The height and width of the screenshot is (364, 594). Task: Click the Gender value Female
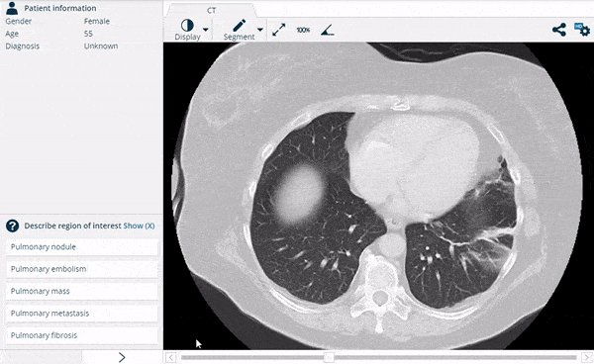click(x=97, y=21)
